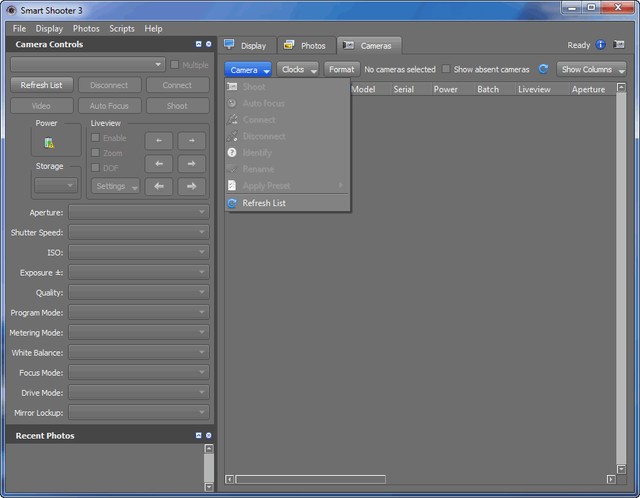The image size is (640, 498).
Task: Open the Scripts menu
Action: tap(122, 29)
